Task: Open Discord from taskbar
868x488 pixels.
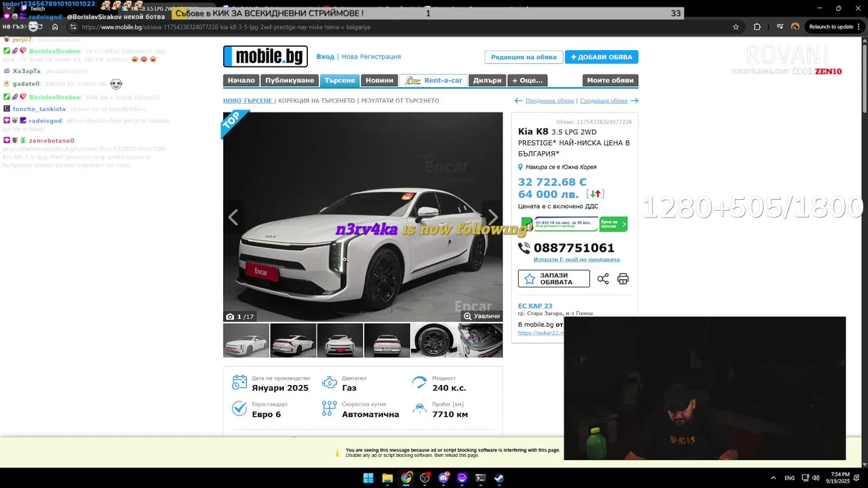Action: [x=443, y=478]
